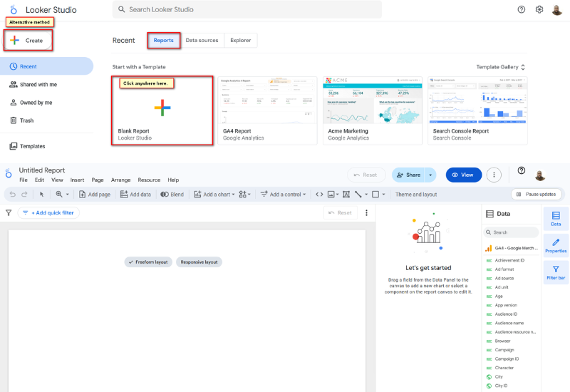
Task: Open the Add a chart dropdown
Action: (x=214, y=195)
